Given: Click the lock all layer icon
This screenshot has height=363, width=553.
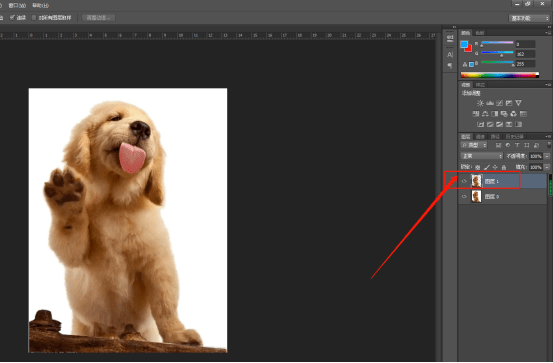Looking at the screenshot, I should (504, 167).
